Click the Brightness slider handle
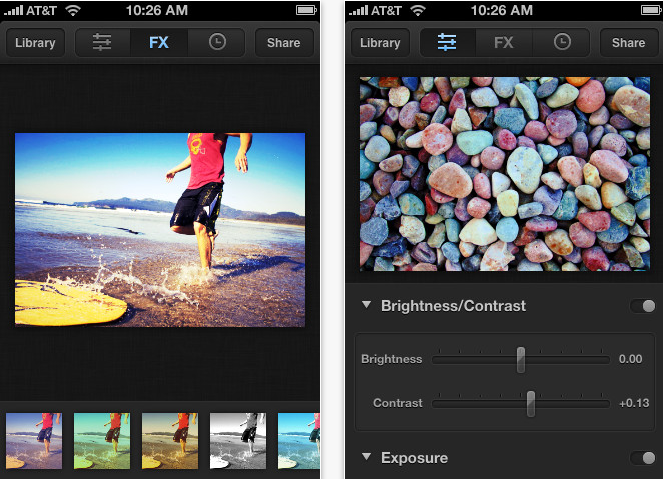 521,359
